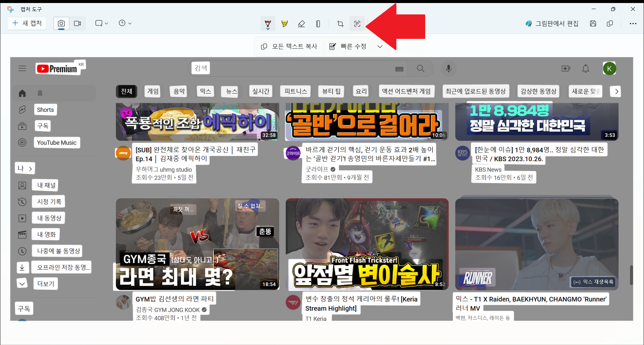Open the GYM종국 라면 video thumbnail
This screenshot has width=644, height=345.
197,244
